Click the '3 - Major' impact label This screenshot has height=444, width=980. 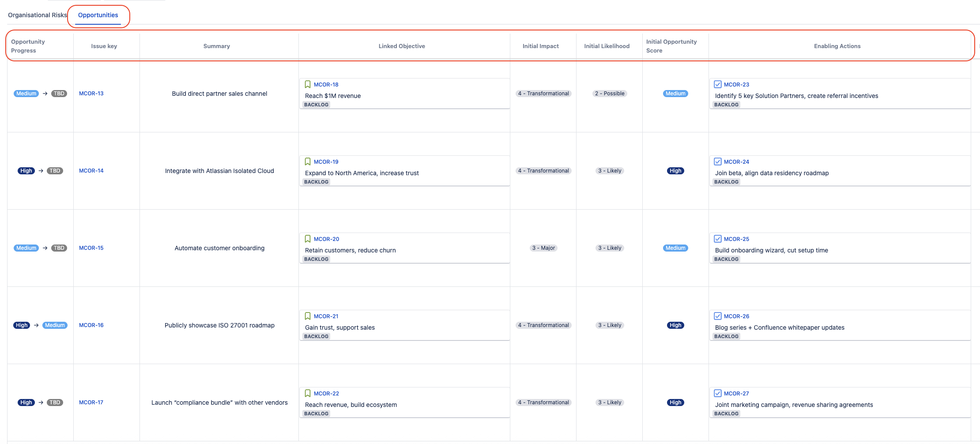[x=543, y=248]
